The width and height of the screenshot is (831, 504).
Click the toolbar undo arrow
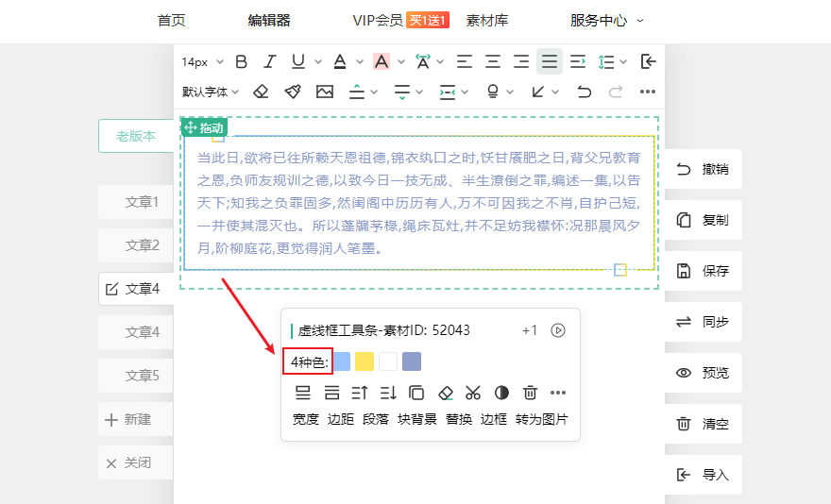click(584, 92)
